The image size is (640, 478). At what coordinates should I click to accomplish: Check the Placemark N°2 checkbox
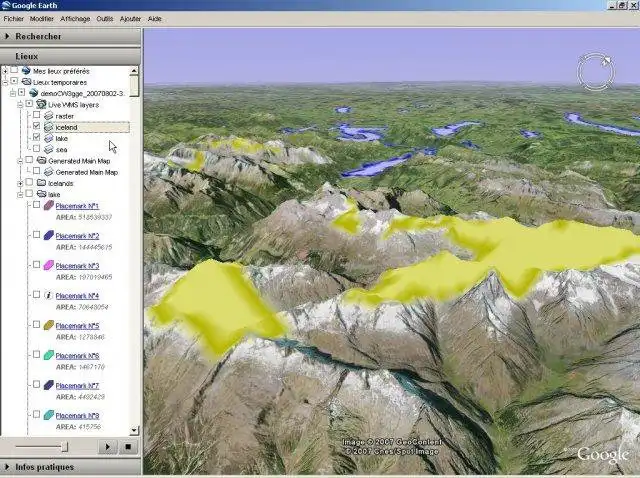pos(36,235)
